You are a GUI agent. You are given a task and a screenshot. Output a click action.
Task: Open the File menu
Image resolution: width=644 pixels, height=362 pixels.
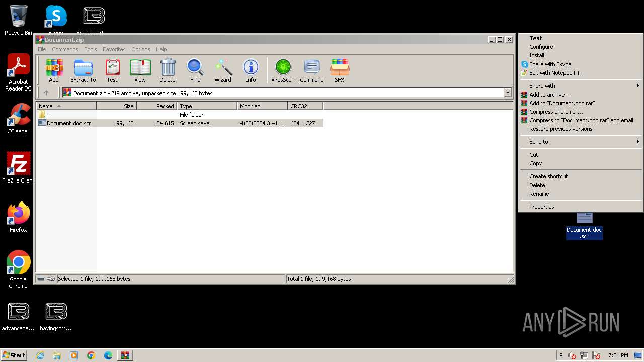(x=42, y=49)
